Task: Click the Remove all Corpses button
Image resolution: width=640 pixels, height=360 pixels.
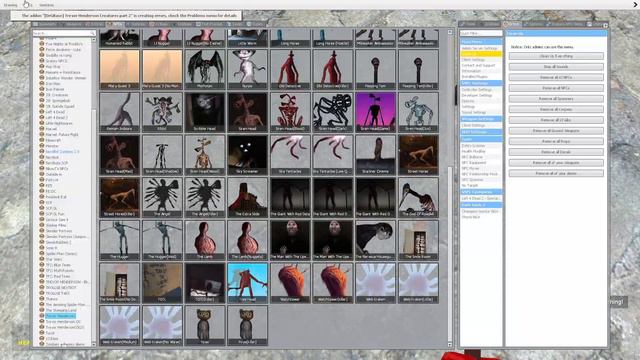Action: 556,109
